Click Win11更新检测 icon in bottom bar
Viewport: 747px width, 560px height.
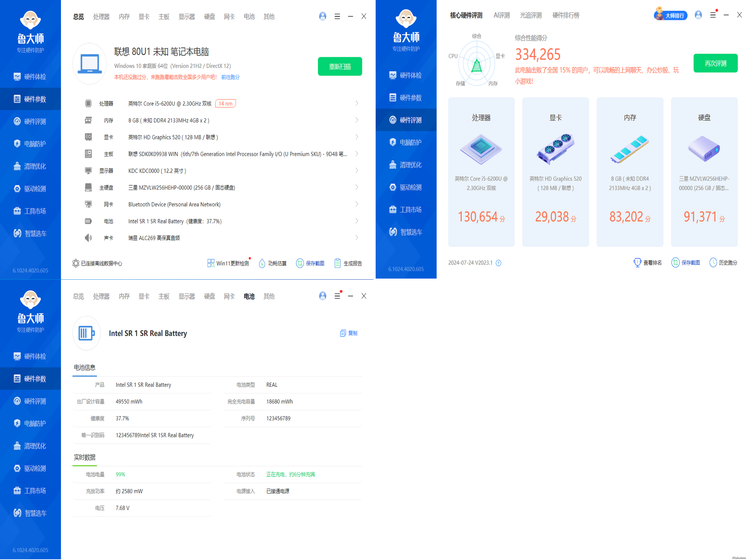pyautogui.click(x=211, y=263)
